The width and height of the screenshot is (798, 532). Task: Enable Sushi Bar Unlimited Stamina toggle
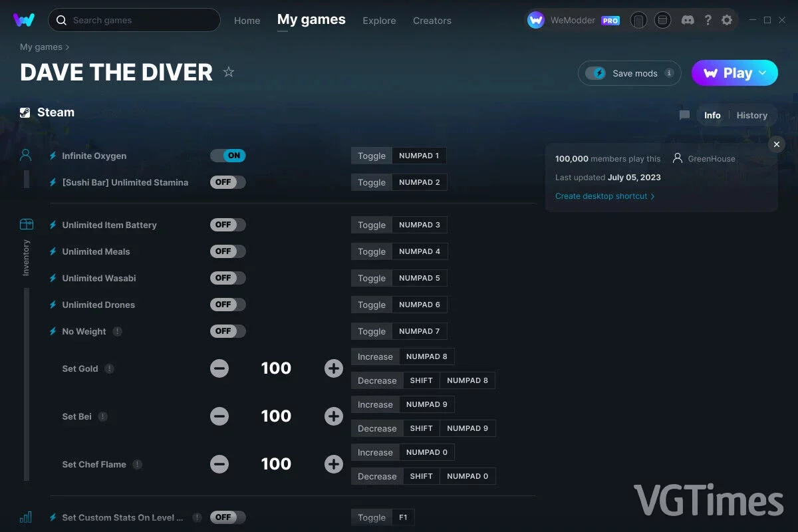[228, 182]
